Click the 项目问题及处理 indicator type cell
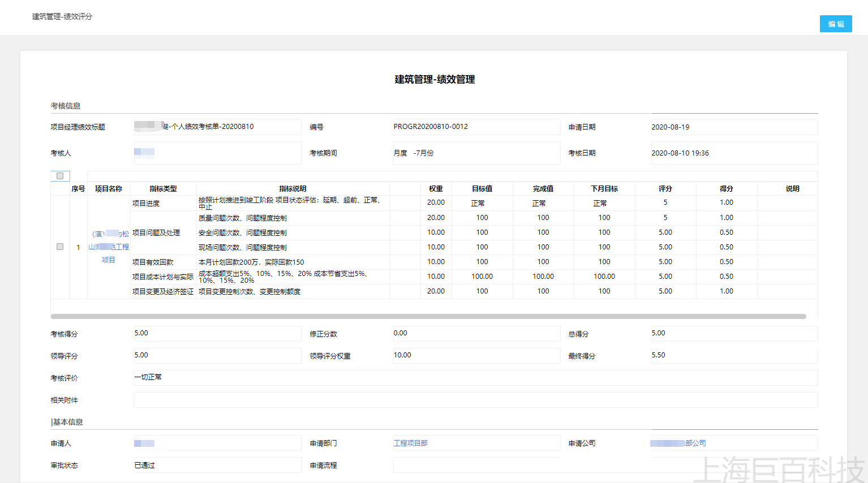The image size is (868, 483). pos(163,232)
